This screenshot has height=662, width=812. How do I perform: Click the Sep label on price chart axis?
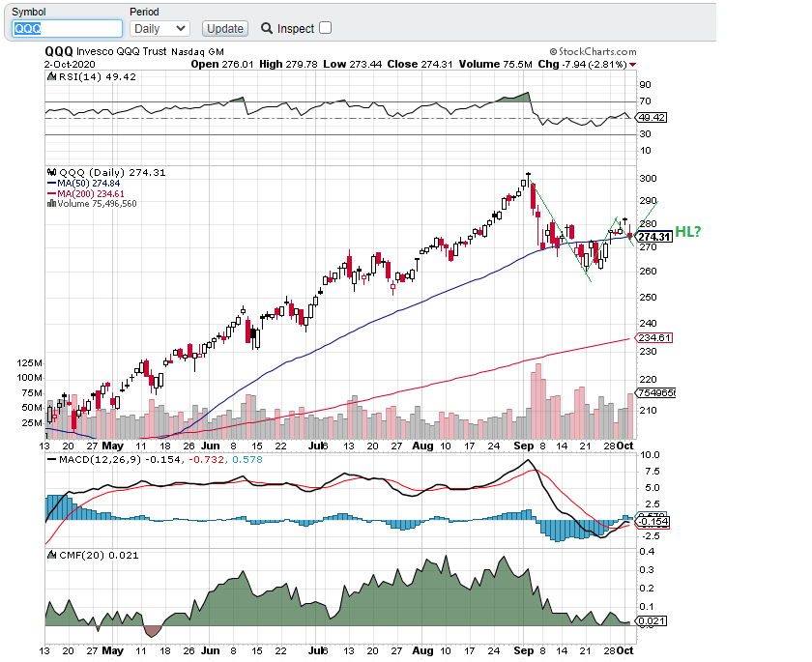point(524,446)
